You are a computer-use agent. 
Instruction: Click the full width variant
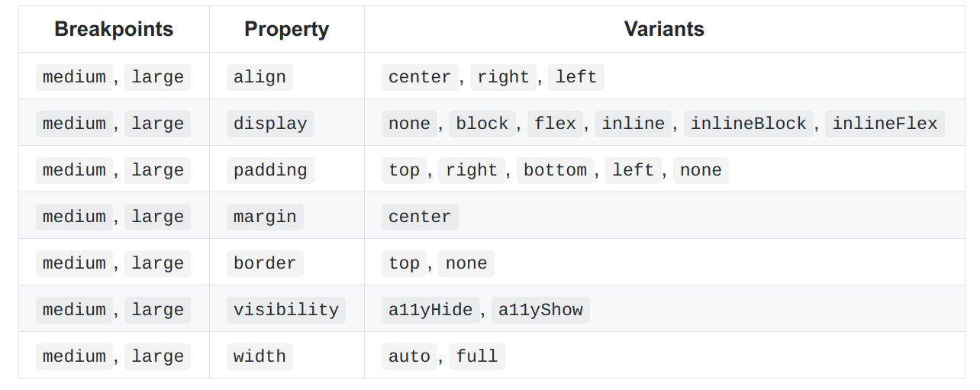pos(477,356)
